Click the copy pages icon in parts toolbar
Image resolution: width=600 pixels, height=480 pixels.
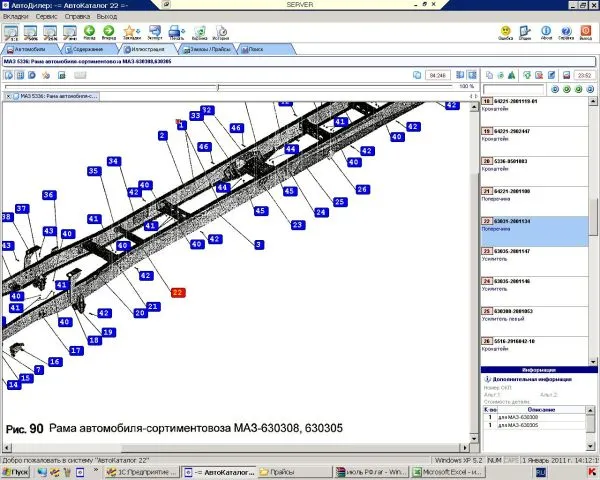pos(489,75)
